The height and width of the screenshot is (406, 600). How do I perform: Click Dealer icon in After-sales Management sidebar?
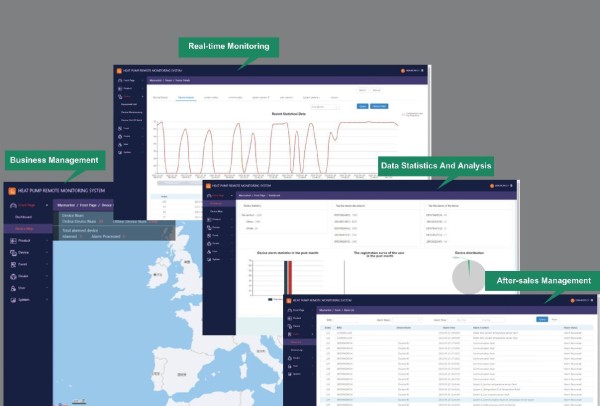(290, 358)
